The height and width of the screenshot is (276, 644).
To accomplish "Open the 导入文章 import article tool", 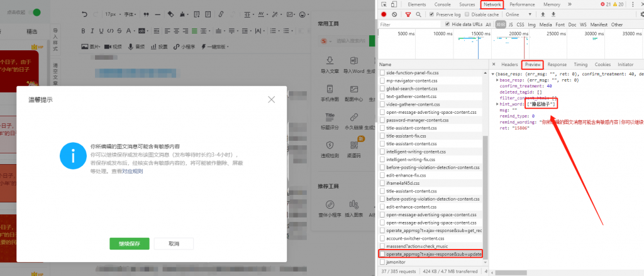I will [x=330, y=65].
